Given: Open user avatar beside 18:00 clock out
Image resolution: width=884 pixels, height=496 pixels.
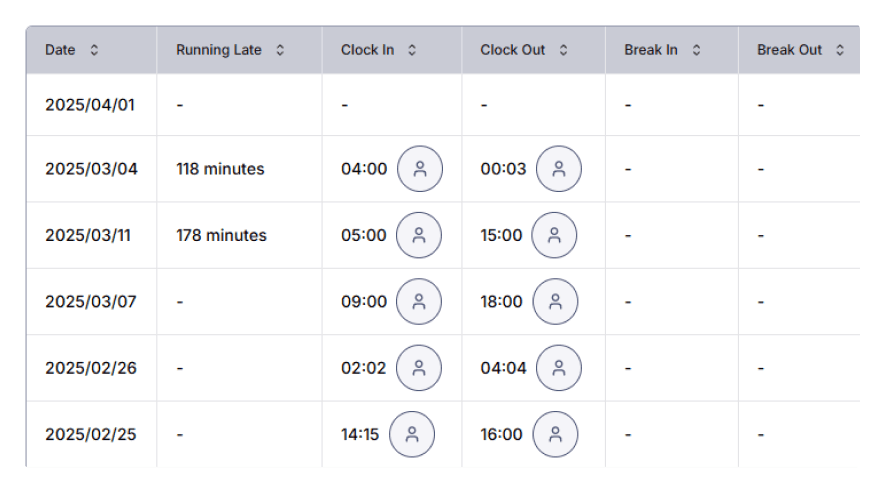Looking at the screenshot, I should [555, 301].
